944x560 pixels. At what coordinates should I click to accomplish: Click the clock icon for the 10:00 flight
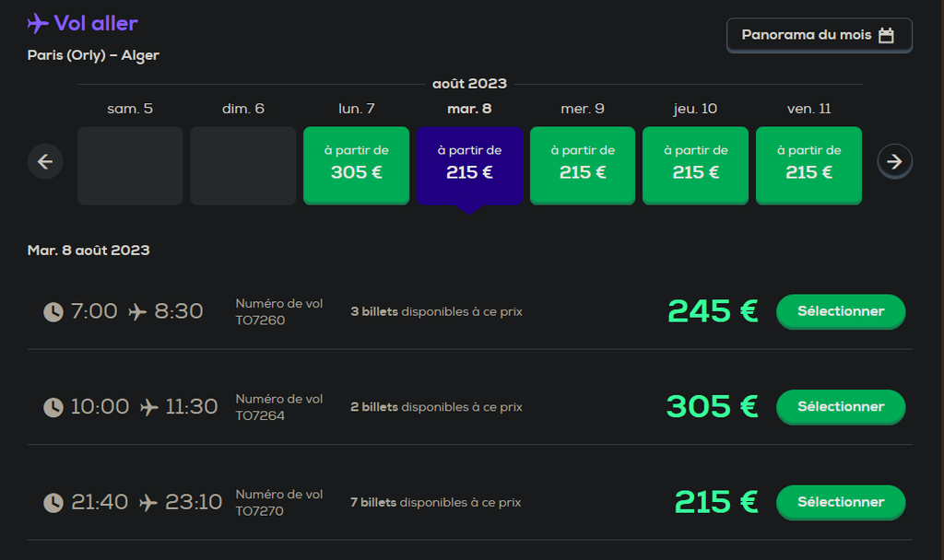pos(53,407)
